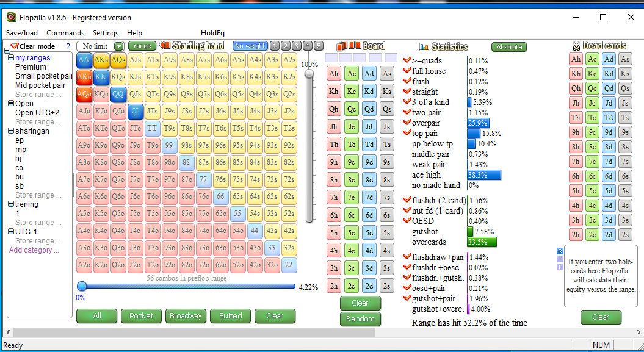Screen dimensions: 644x352
Task: Select the JTs cell in starting hands
Action: (x=153, y=111)
